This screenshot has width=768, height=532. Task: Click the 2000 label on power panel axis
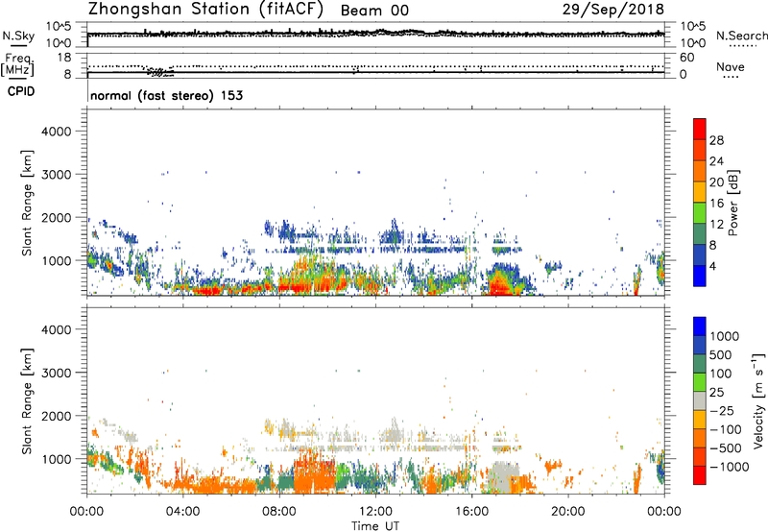click(x=56, y=217)
